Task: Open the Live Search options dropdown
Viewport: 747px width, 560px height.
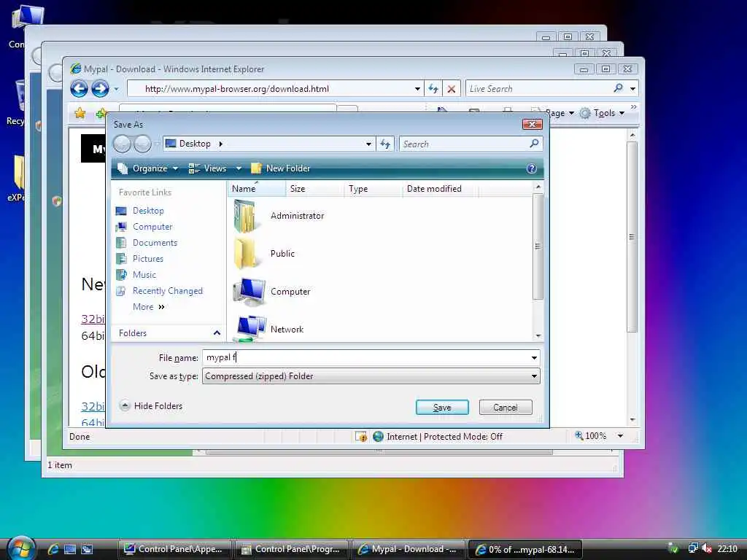Action: coord(632,88)
